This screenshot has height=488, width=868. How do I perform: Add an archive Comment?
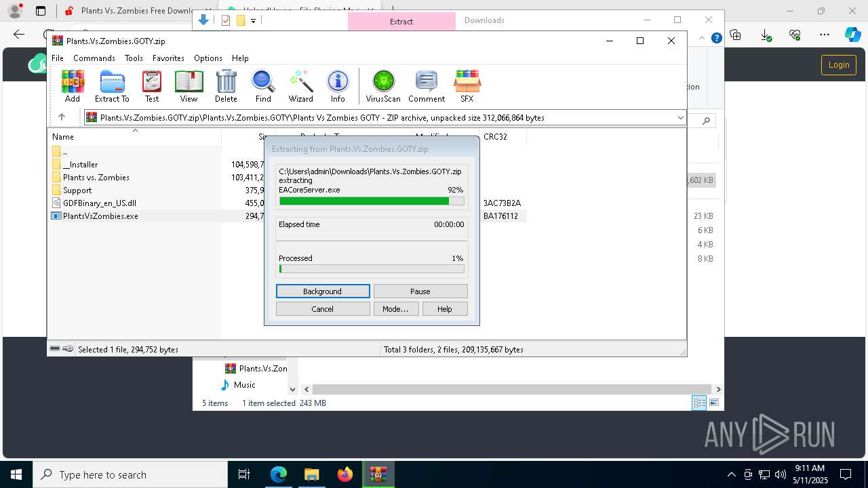click(x=427, y=86)
